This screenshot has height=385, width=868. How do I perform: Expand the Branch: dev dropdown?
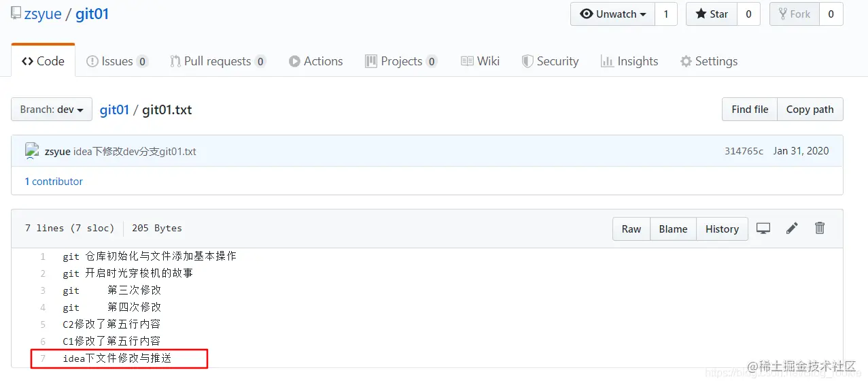click(x=52, y=110)
